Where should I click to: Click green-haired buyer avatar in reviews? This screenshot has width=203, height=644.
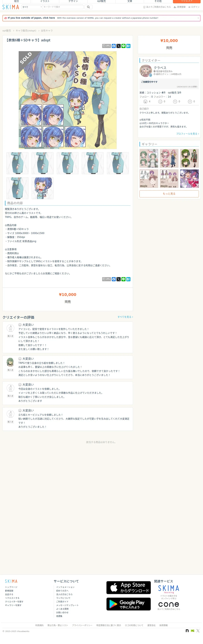(10, 362)
